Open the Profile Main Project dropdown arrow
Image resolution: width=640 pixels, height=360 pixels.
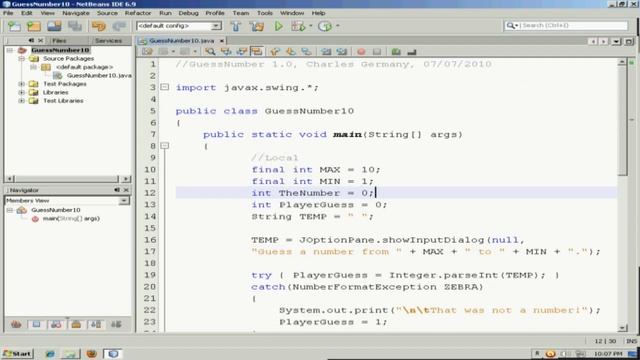[x=338, y=26]
